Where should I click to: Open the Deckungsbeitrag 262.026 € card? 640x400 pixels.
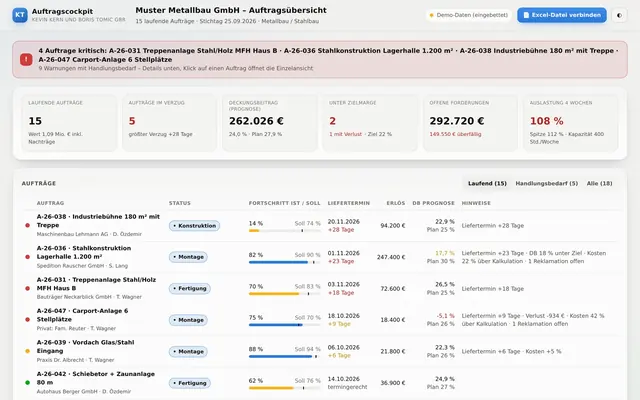[x=270, y=122]
